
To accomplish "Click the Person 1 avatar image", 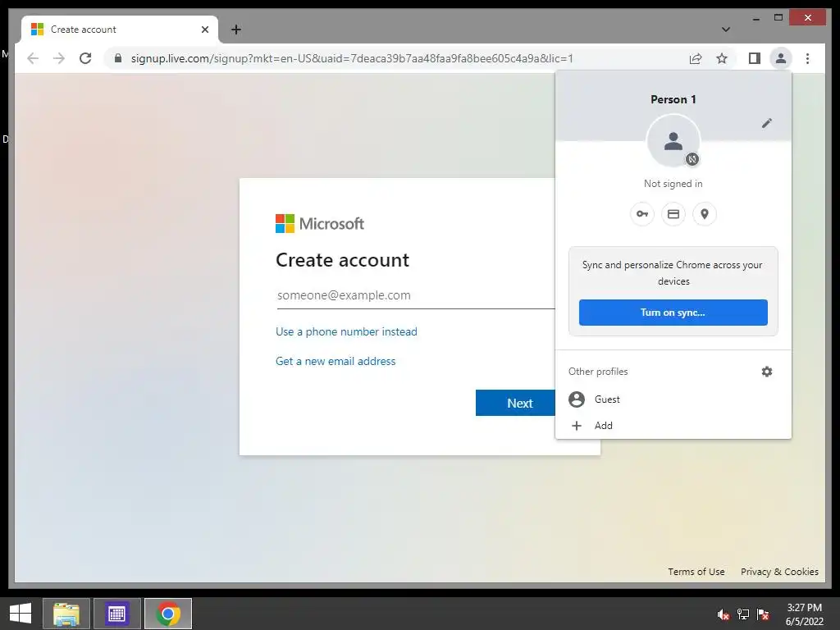I will [x=673, y=141].
